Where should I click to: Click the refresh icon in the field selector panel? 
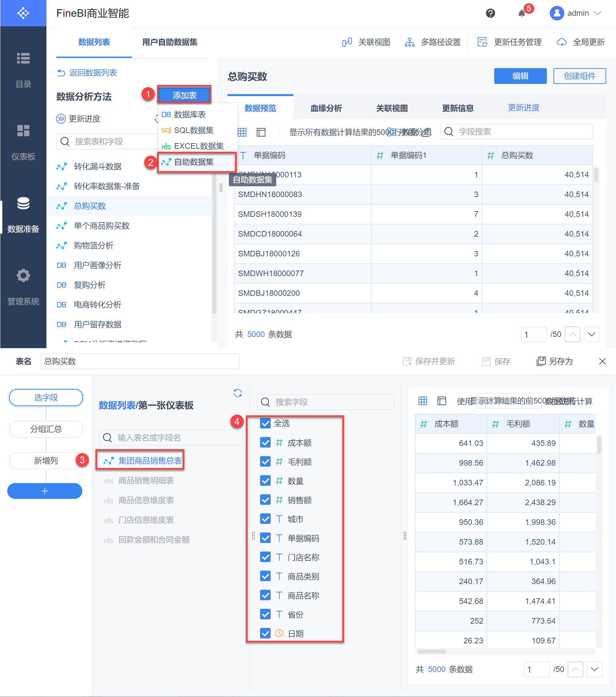[238, 393]
